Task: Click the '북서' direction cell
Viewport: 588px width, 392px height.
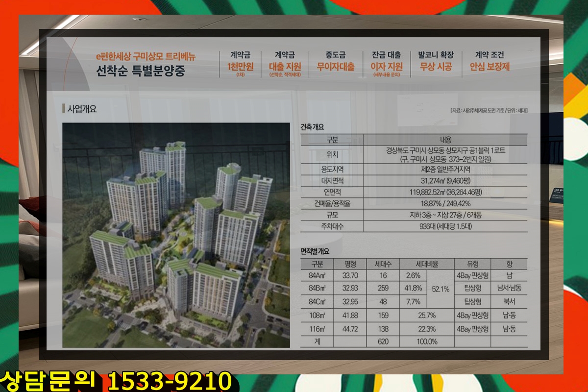Action: [509, 301]
